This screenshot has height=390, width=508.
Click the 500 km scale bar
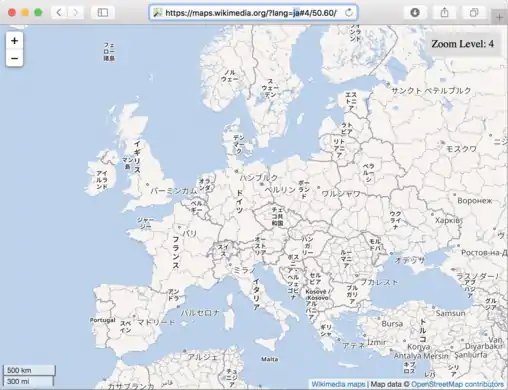29,370
